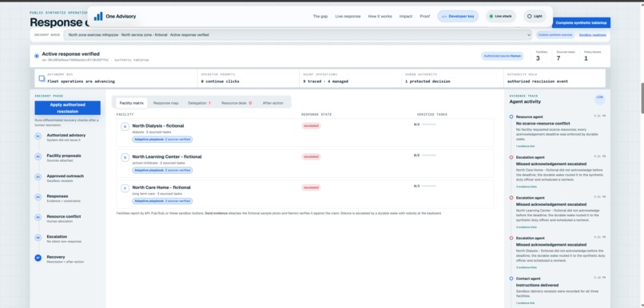Click the filled step 07 Recovery circle
This screenshot has height=308, width=644.
coord(38,258)
